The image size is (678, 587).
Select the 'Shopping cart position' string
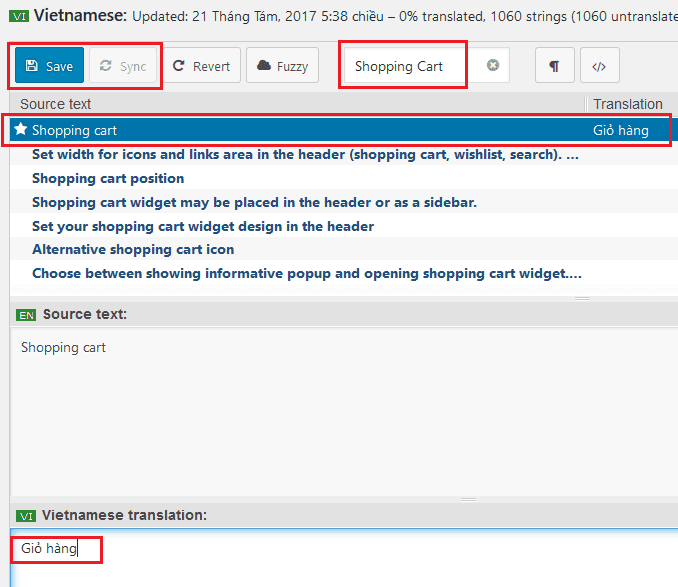point(108,179)
